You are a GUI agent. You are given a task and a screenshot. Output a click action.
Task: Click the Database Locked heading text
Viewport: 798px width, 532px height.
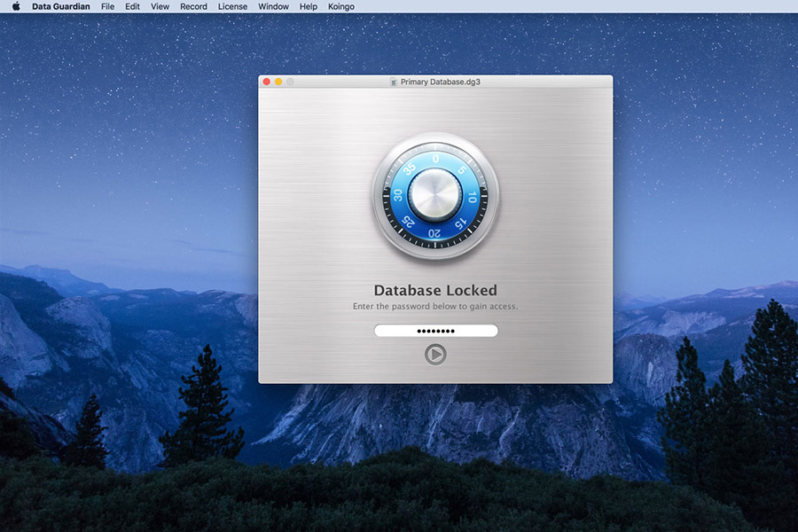(434, 290)
